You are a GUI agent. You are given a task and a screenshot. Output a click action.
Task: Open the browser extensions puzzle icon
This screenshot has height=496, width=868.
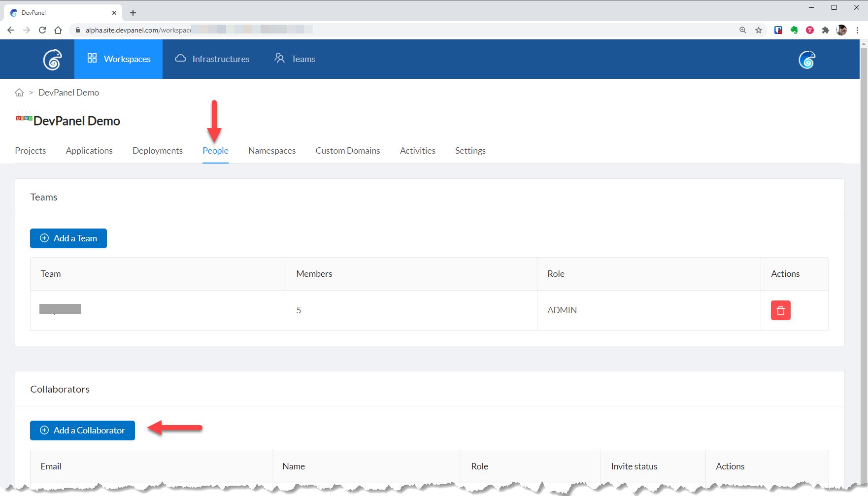tap(826, 30)
